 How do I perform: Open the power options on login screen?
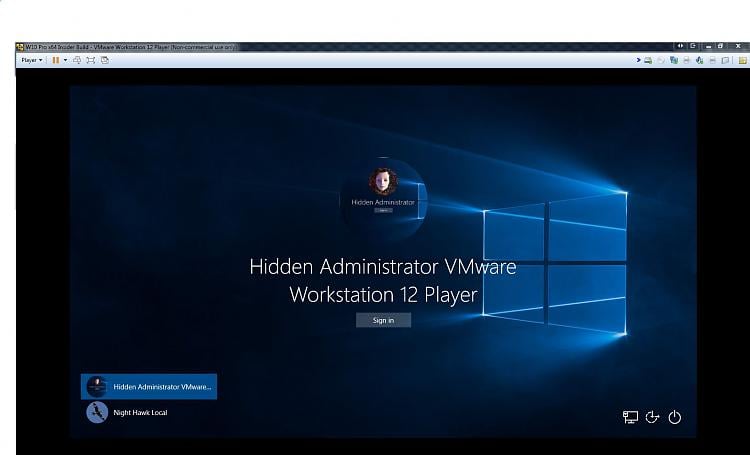(674, 417)
